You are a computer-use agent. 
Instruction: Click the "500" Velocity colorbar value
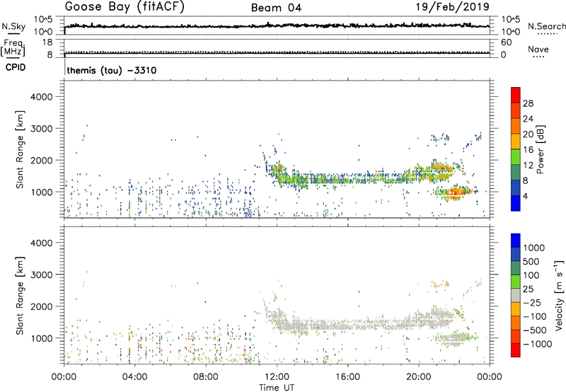[531, 261]
